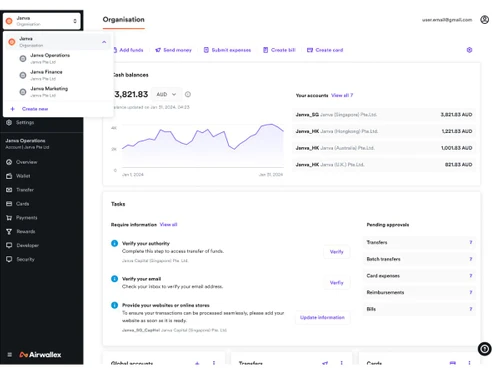
Task: Select the Janva (Australia) Pte.Ltd. account row
Action: pyautogui.click(x=384, y=148)
